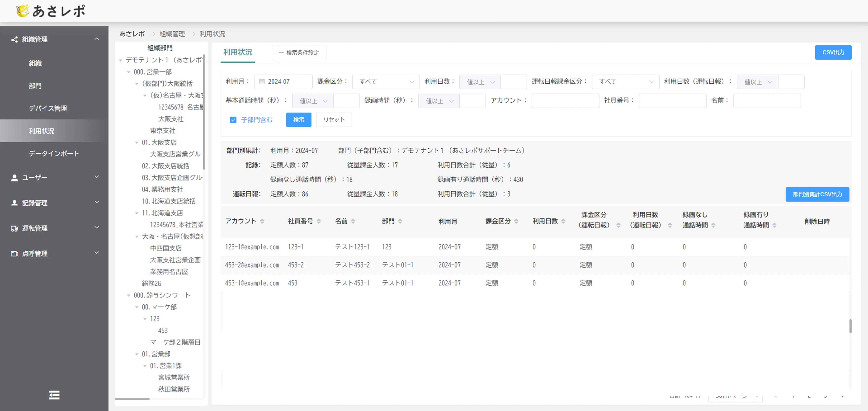Click the 記録管理 person icon
The image size is (868, 411).
tap(14, 203)
